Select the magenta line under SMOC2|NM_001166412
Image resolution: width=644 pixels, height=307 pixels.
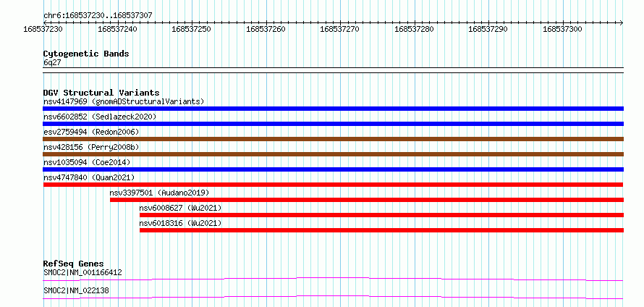pyautogui.click(x=333, y=279)
